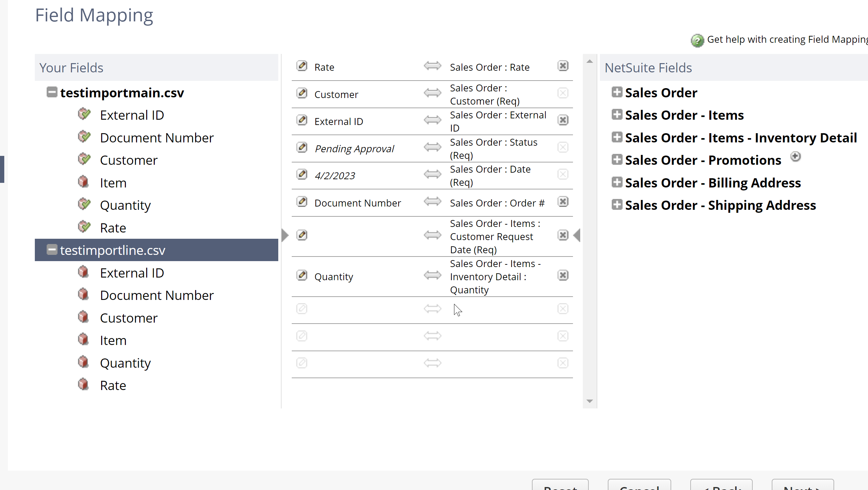Screen dimensions: 868x490
Task: Click the pencil icon beside 4/2/2023
Action: (302, 174)
